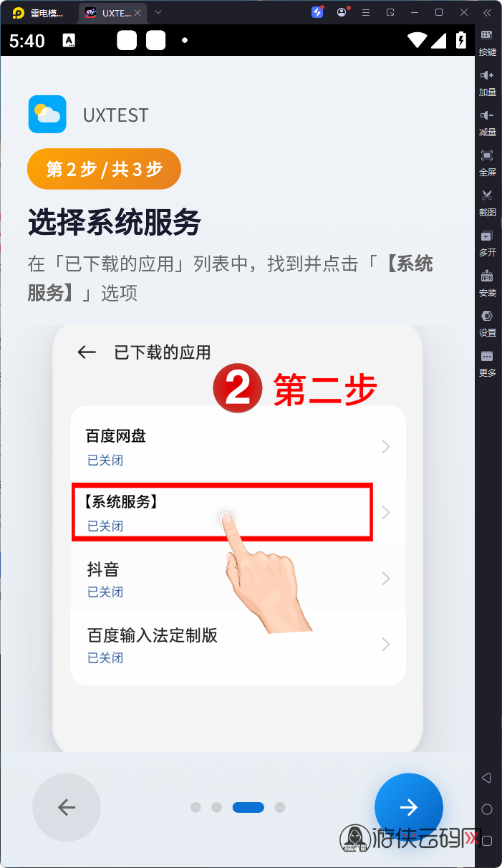Select the second page indicator dot

(216, 807)
